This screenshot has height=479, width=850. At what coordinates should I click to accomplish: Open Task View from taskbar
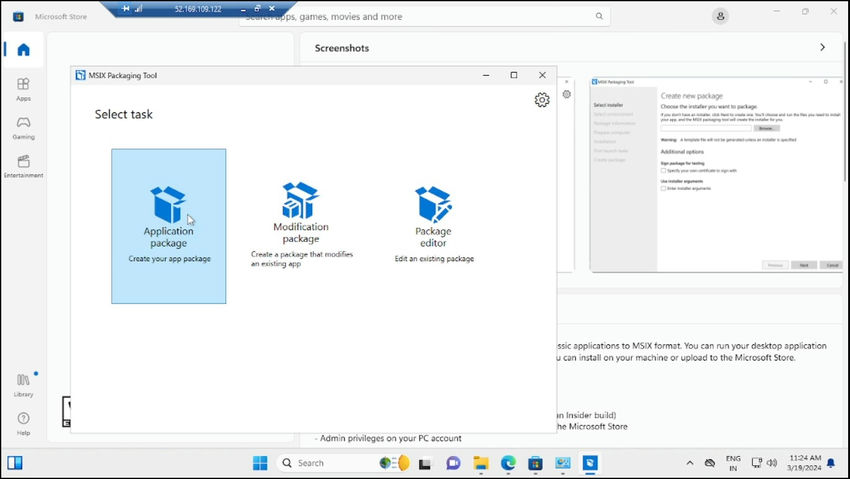pos(424,463)
